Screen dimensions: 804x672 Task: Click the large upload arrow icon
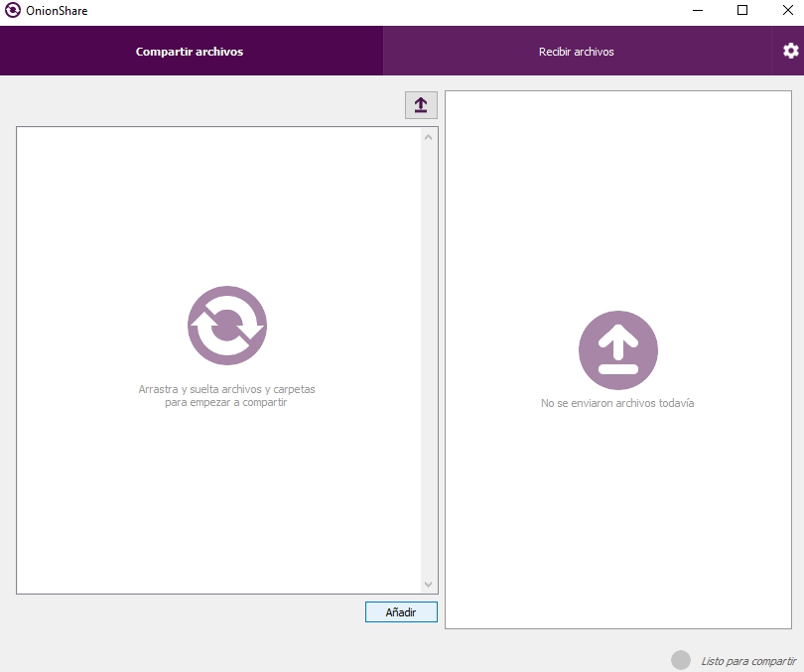[x=617, y=349]
